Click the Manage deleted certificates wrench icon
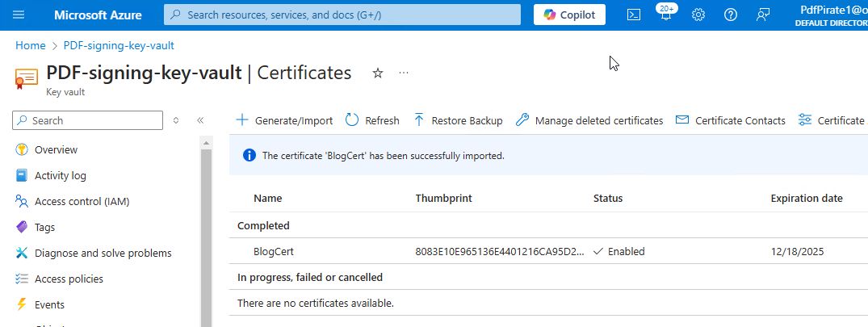Image resolution: width=868 pixels, height=327 pixels. point(522,119)
